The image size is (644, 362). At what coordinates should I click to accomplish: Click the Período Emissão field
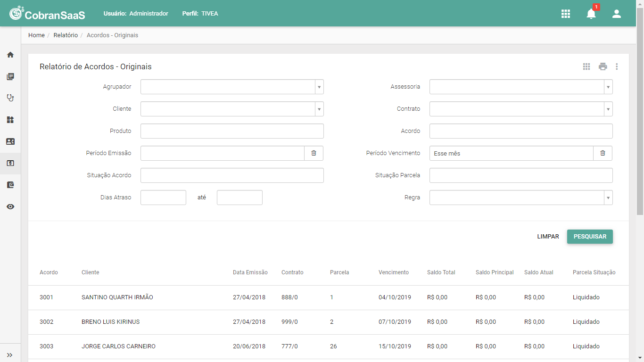point(223,153)
